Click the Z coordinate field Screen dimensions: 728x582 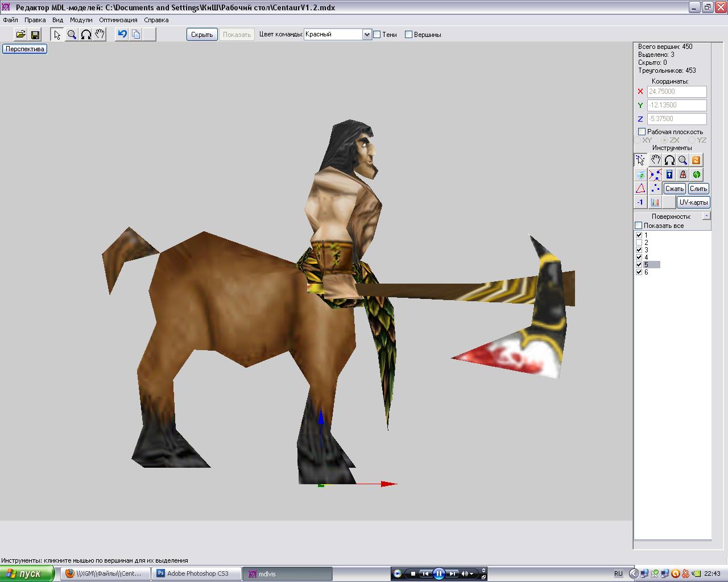[x=677, y=119]
